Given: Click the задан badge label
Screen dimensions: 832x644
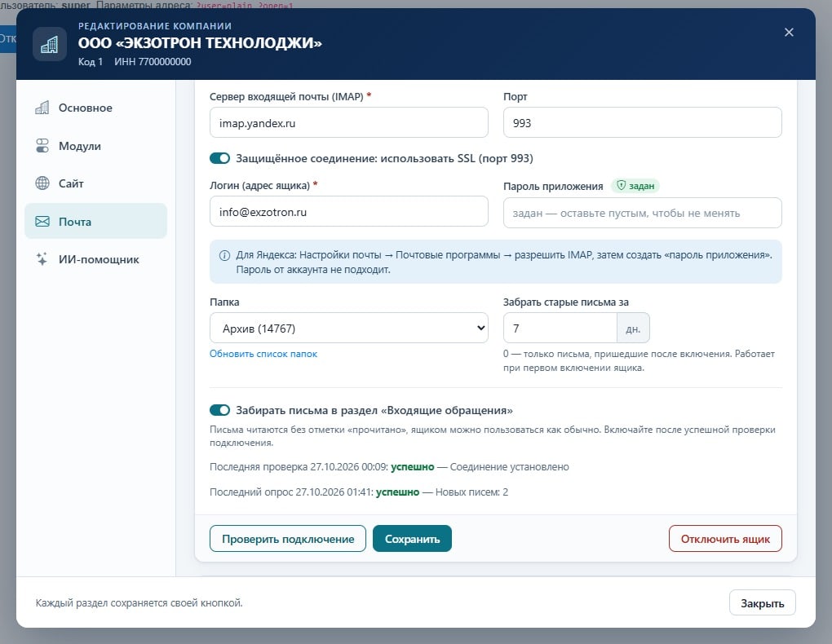Looking at the screenshot, I should point(635,186).
